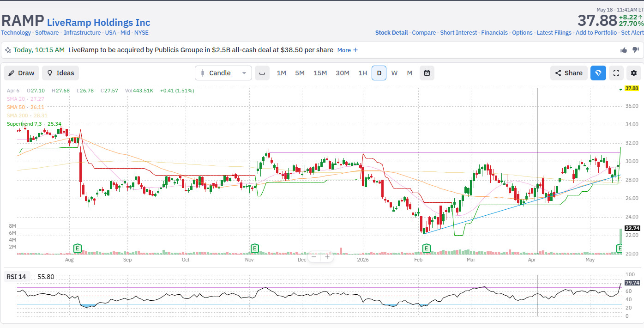Screen dimensions: 644x328
Task: Select the SMA 50 indicator label
Action: (25, 107)
